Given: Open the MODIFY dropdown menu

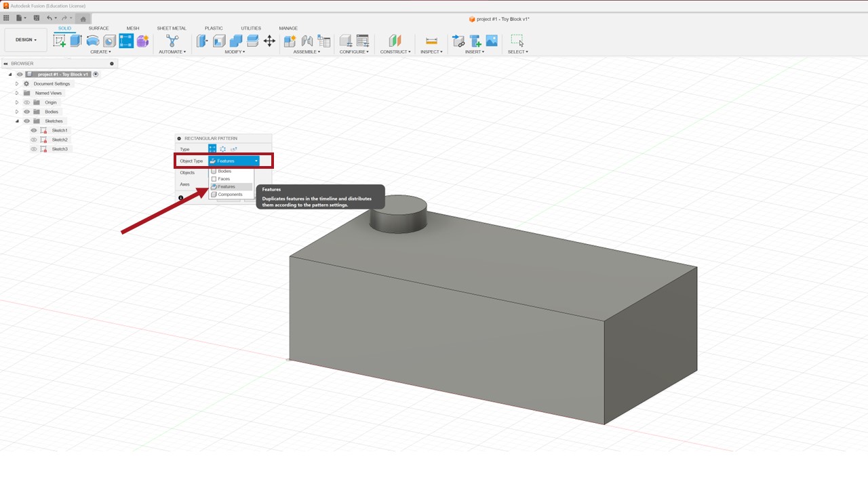Looking at the screenshot, I should pyautogui.click(x=235, y=52).
